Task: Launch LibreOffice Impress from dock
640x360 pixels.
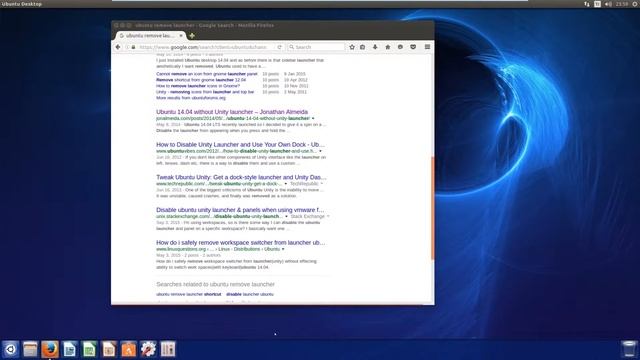Action: [109, 349]
